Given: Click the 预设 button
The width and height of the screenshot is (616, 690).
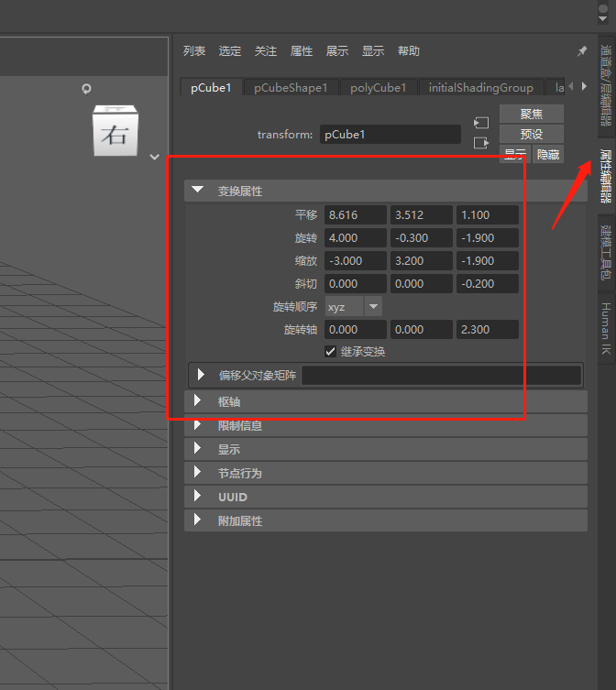Looking at the screenshot, I should (532, 134).
